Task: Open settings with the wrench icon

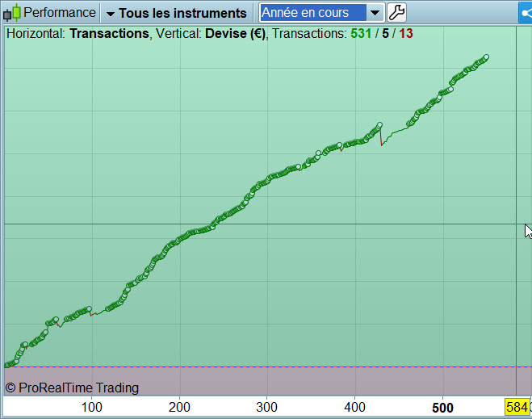Action: coord(396,13)
